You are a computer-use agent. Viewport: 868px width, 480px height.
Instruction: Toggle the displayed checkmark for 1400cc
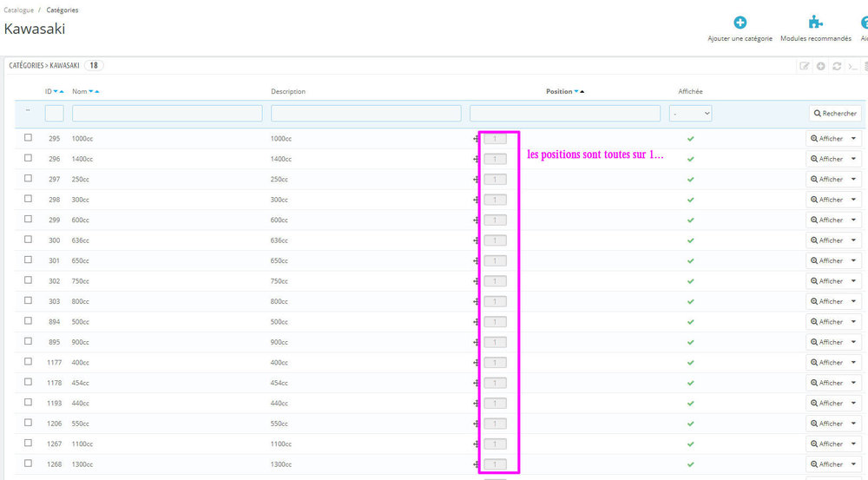(x=690, y=160)
